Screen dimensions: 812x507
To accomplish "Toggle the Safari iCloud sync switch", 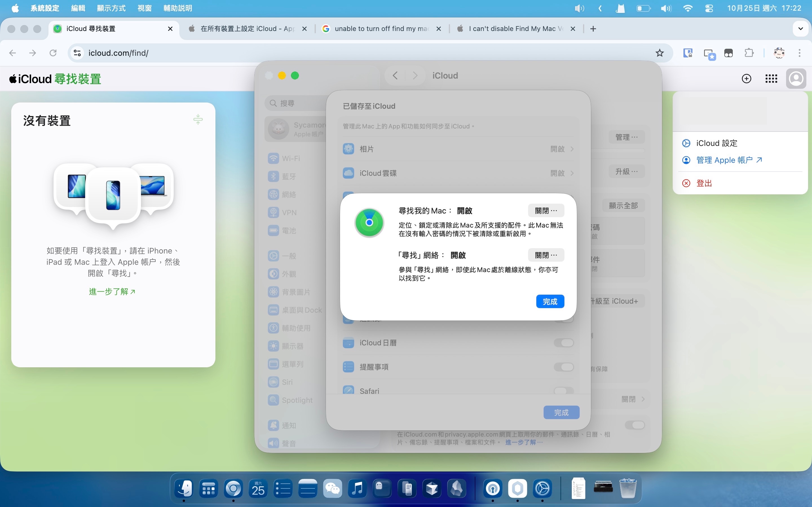I will tap(563, 391).
